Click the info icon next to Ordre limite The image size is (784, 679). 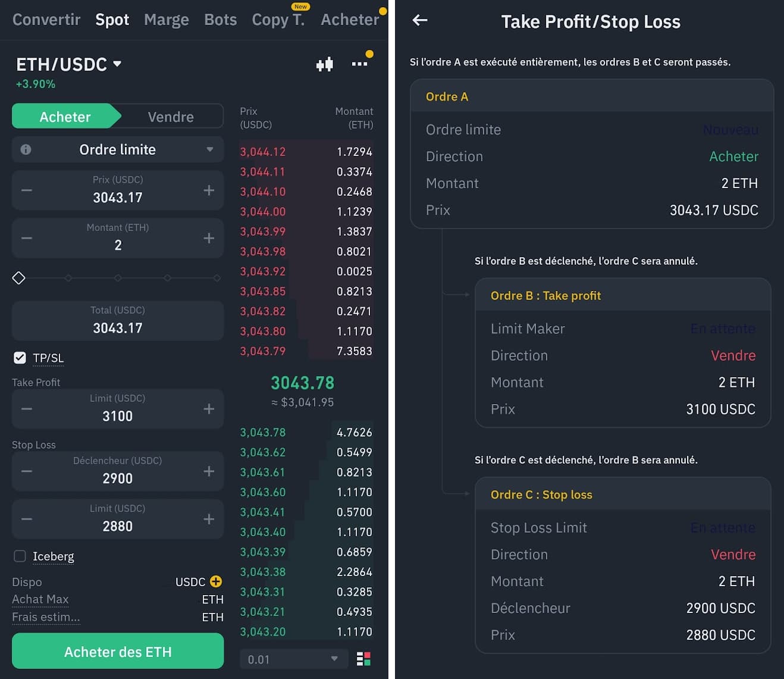[x=26, y=149]
